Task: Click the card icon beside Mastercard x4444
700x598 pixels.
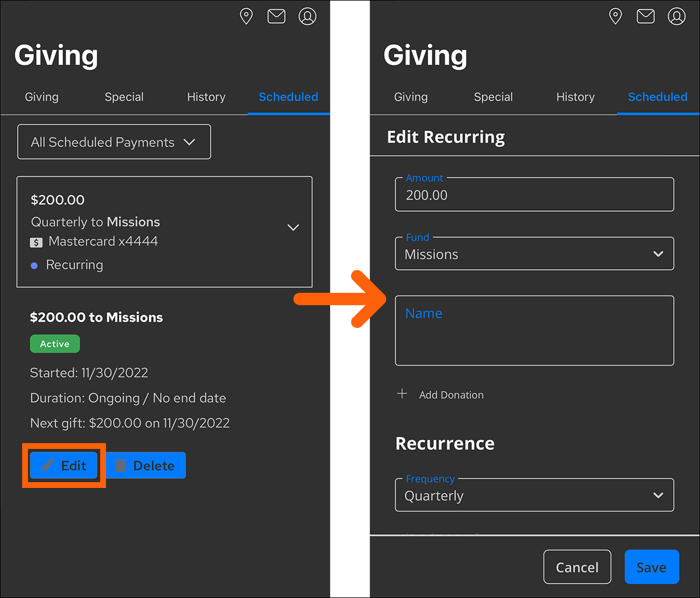Action: coord(36,242)
